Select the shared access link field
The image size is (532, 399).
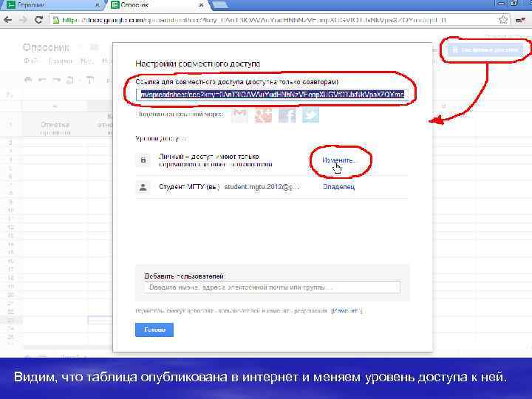click(270, 95)
